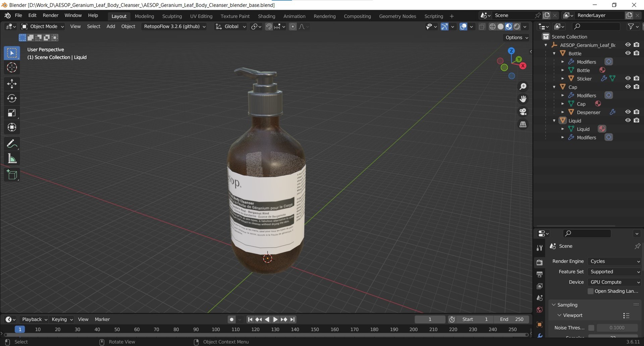
Task: Open the Tool properties tab
Action: point(539,248)
